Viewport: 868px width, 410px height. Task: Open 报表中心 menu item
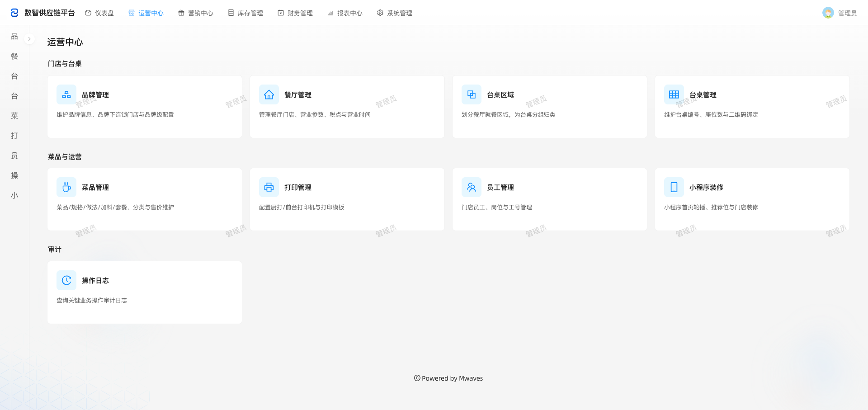click(345, 13)
